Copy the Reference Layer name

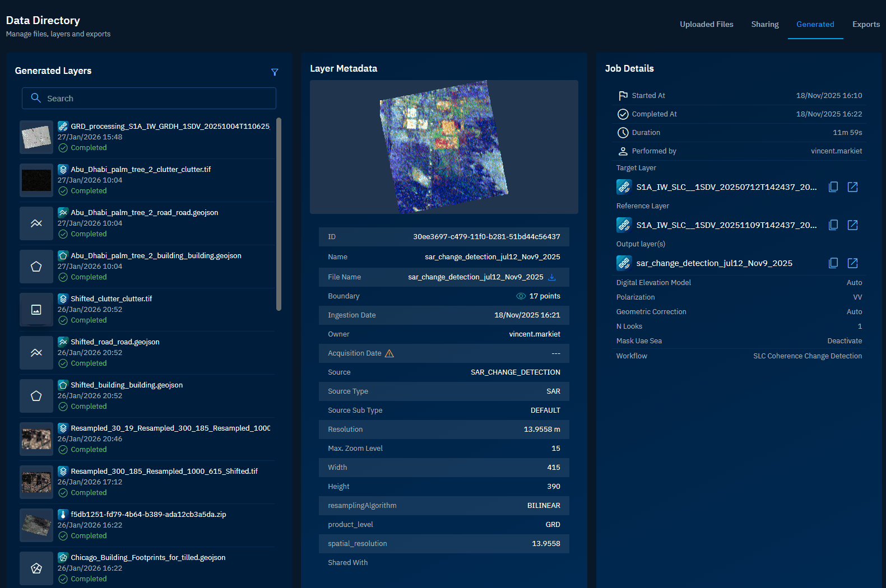(833, 225)
